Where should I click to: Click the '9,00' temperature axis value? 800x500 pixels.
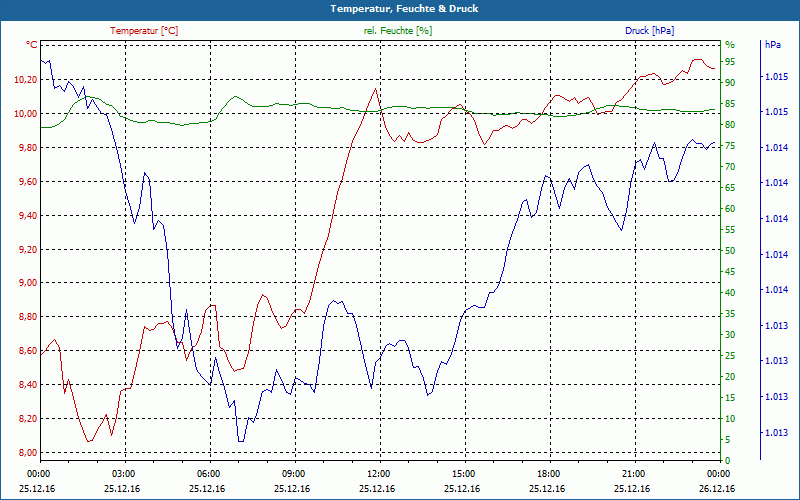click(x=30, y=283)
